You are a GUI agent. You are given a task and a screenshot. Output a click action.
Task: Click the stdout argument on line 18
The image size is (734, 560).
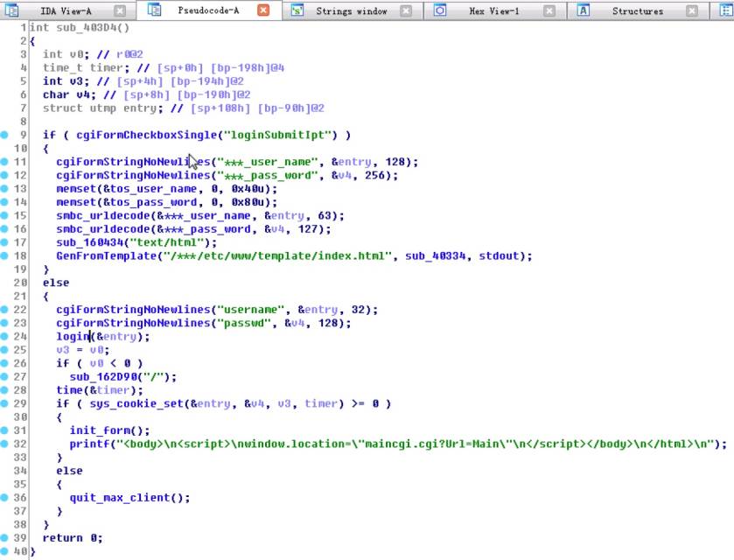pos(499,255)
